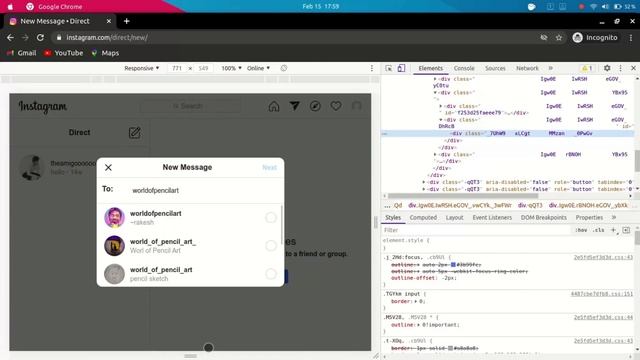
Task: Open the Gmail bookmark
Action: (x=21, y=53)
